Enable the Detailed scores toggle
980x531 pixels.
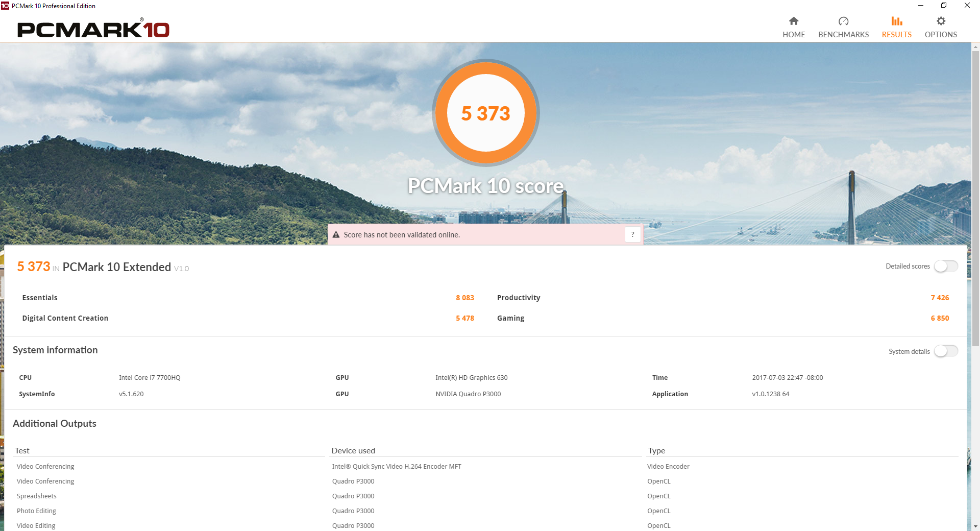(x=946, y=267)
